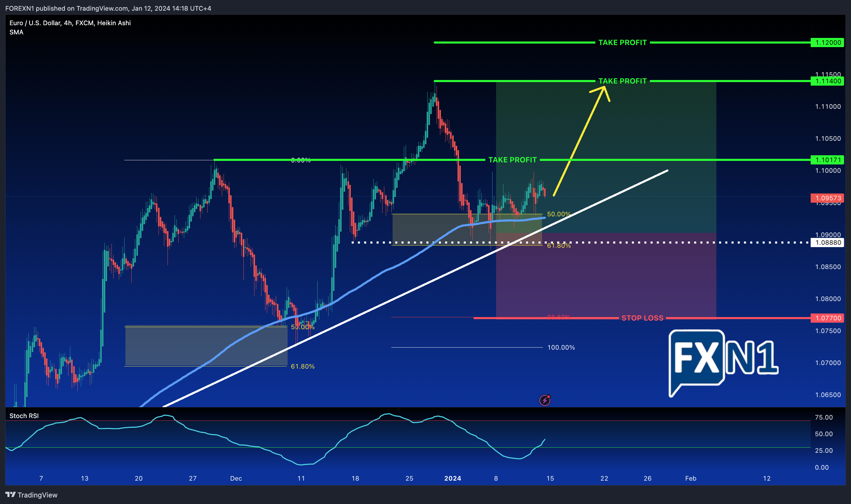The width and height of the screenshot is (851, 504).
Task: Click the 1.06500 price on the price scale
Action: pos(828,395)
